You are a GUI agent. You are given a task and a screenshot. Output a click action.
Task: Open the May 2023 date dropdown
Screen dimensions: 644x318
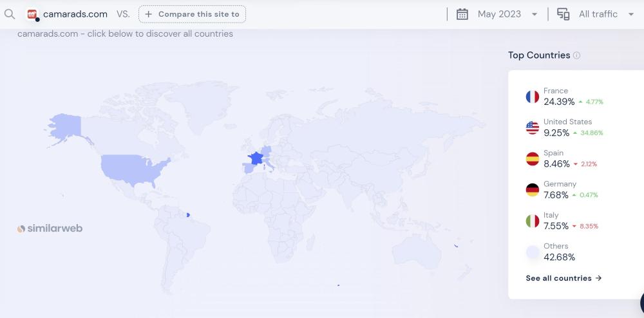(x=506, y=14)
